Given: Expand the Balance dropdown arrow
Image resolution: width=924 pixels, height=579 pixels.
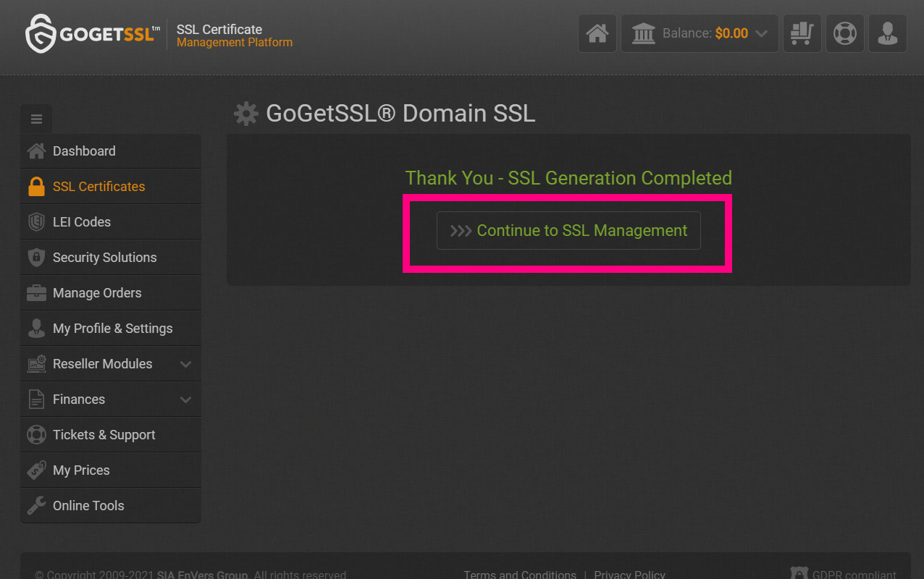Looking at the screenshot, I should click(x=761, y=33).
